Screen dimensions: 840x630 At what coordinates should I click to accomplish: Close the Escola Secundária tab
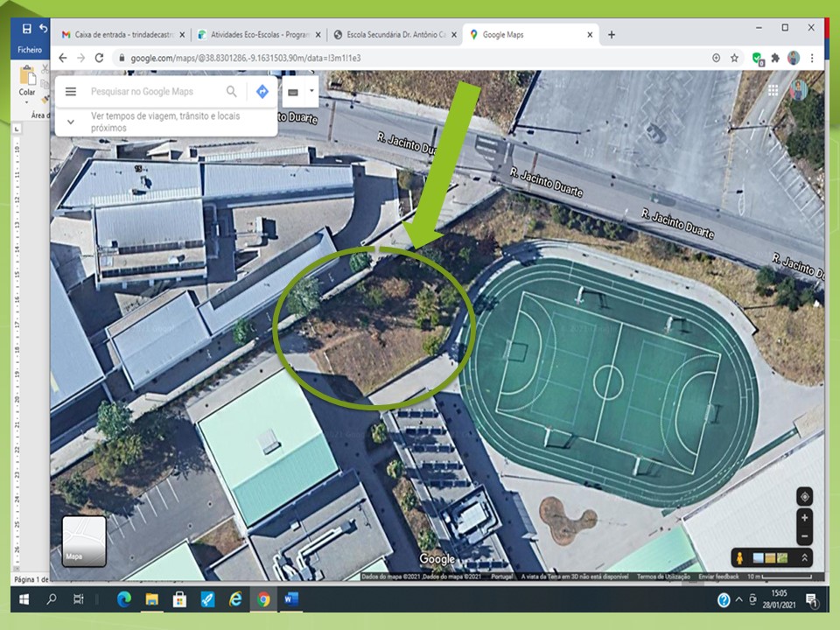point(454,35)
